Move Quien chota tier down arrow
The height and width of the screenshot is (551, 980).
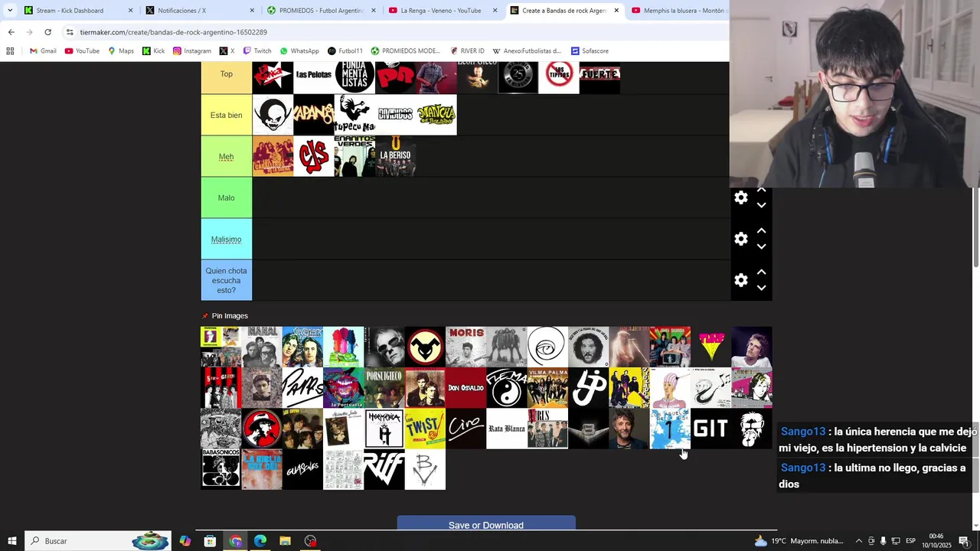[761, 288]
